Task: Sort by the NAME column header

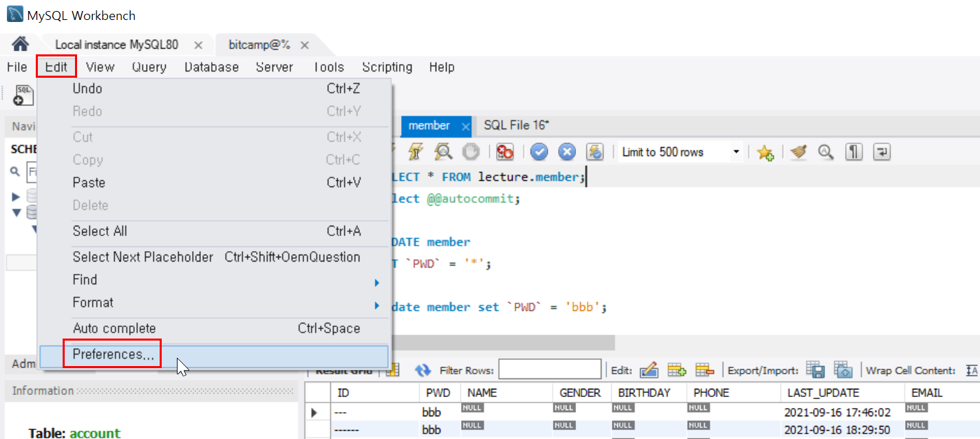Action: [507, 393]
